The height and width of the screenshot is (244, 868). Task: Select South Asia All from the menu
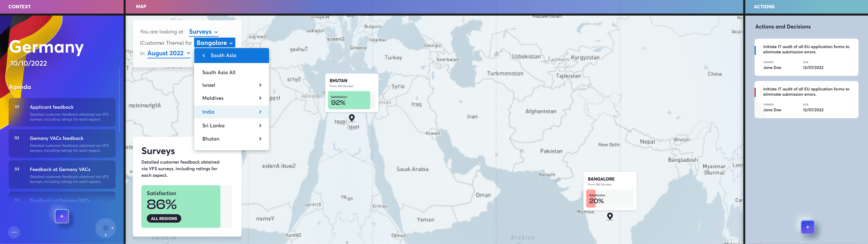point(231,72)
